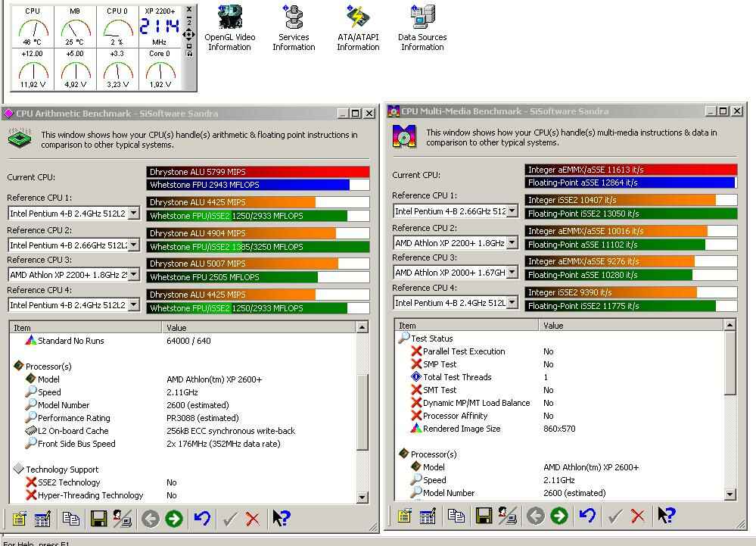Click the copy icon in Arithmetic Benchmark toolbar
The width and height of the screenshot is (756, 546).
coord(71,519)
